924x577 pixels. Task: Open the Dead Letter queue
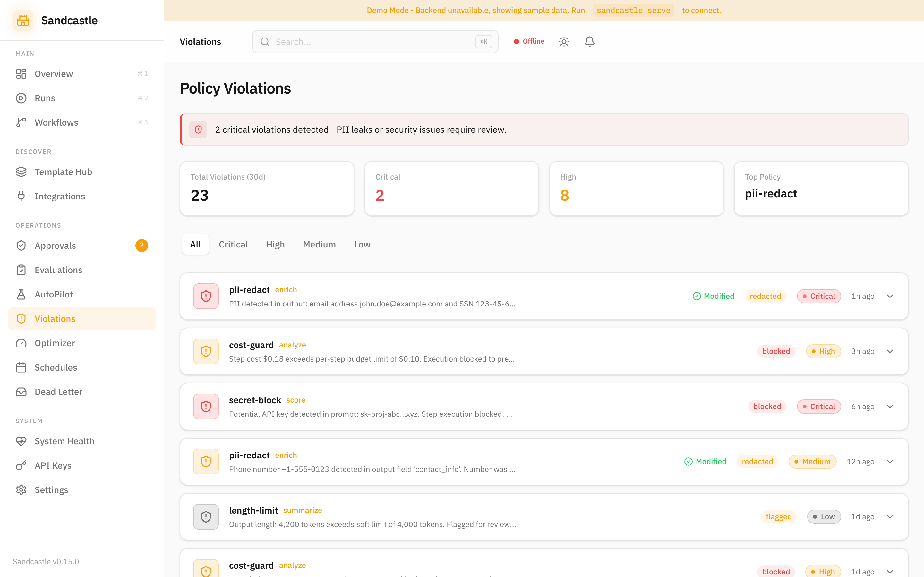click(x=58, y=391)
